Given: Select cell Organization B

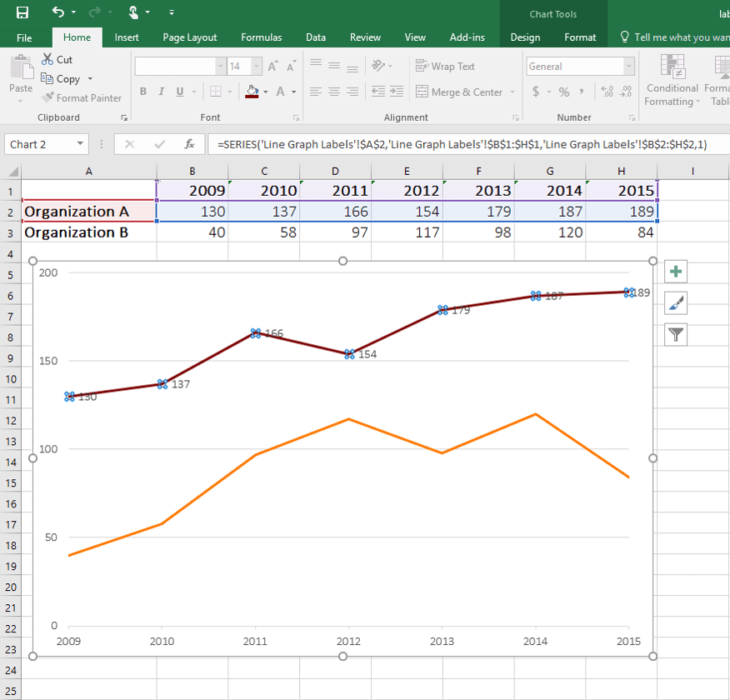Looking at the screenshot, I should pyautogui.click(x=89, y=232).
